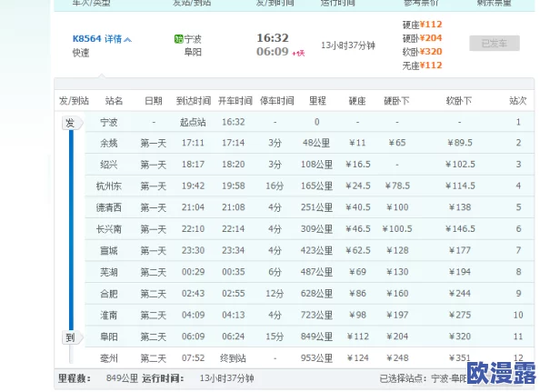
Task: Click the 宁波 station name in the stops table
Action: pos(109,122)
